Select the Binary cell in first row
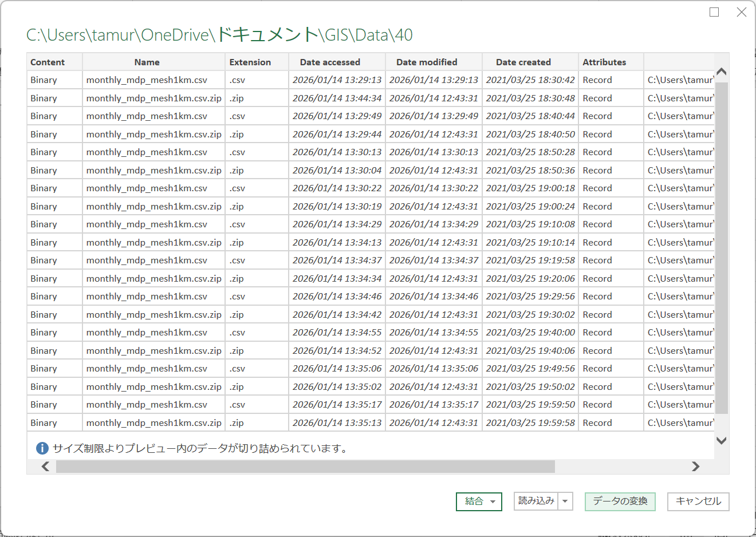 point(44,80)
